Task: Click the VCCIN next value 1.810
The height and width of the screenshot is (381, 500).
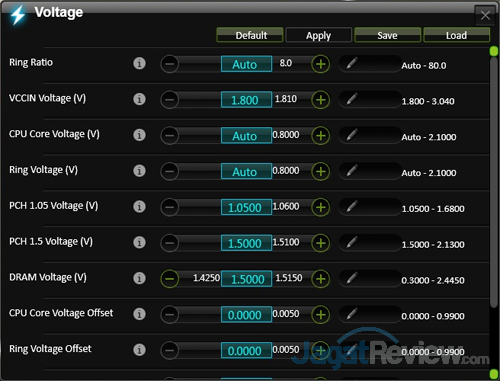Action: click(x=286, y=99)
